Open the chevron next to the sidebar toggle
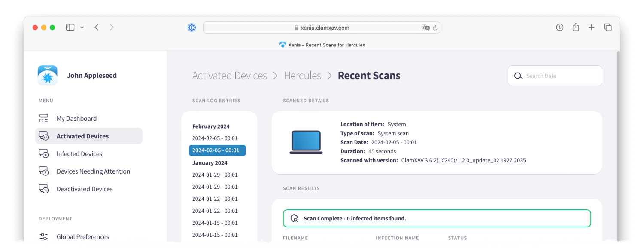Image resolution: width=644 pixels, height=248 pixels. coord(81,27)
